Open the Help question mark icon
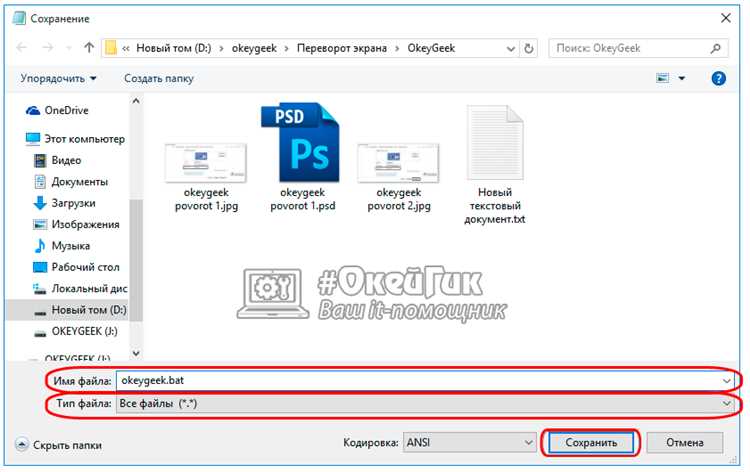This screenshot has width=750, height=472. pyautogui.click(x=717, y=78)
